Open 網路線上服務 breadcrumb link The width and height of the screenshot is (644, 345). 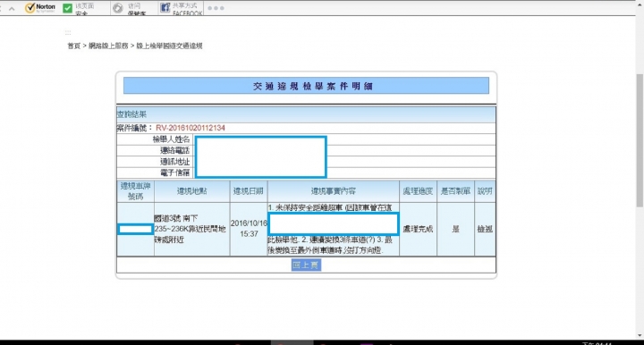click(108, 46)
